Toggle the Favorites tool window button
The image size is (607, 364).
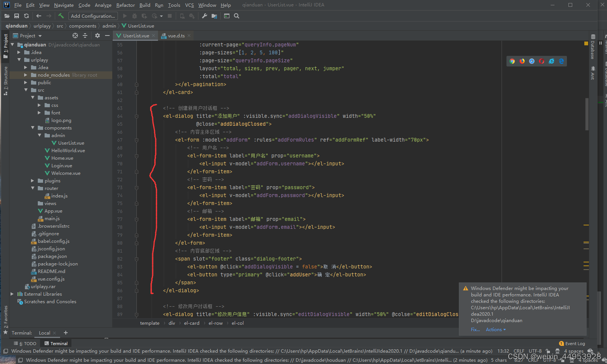5,319
